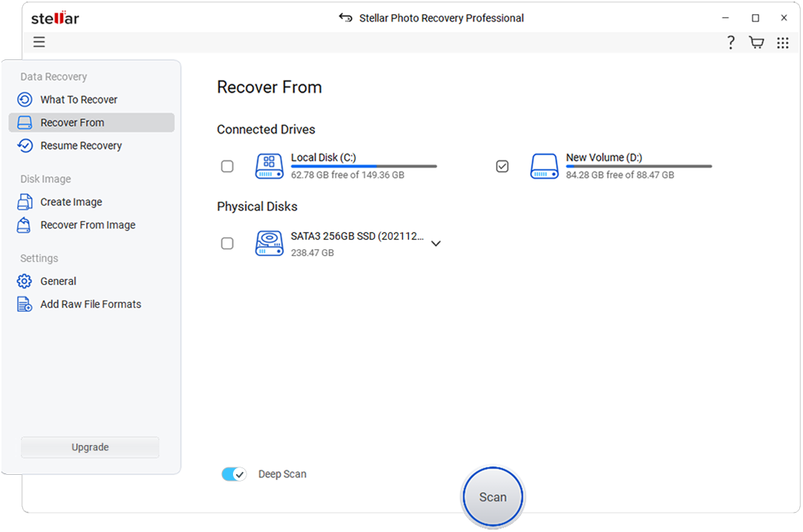Click the help question mark icon
Viewport: 803px width, 532px height.
pos(730,42)
